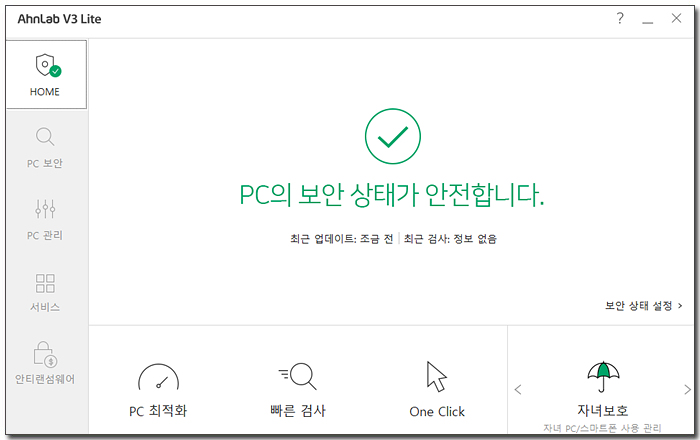Click the PC 최적화 gauge icon
700x440 pixels.
pos(158,377)
